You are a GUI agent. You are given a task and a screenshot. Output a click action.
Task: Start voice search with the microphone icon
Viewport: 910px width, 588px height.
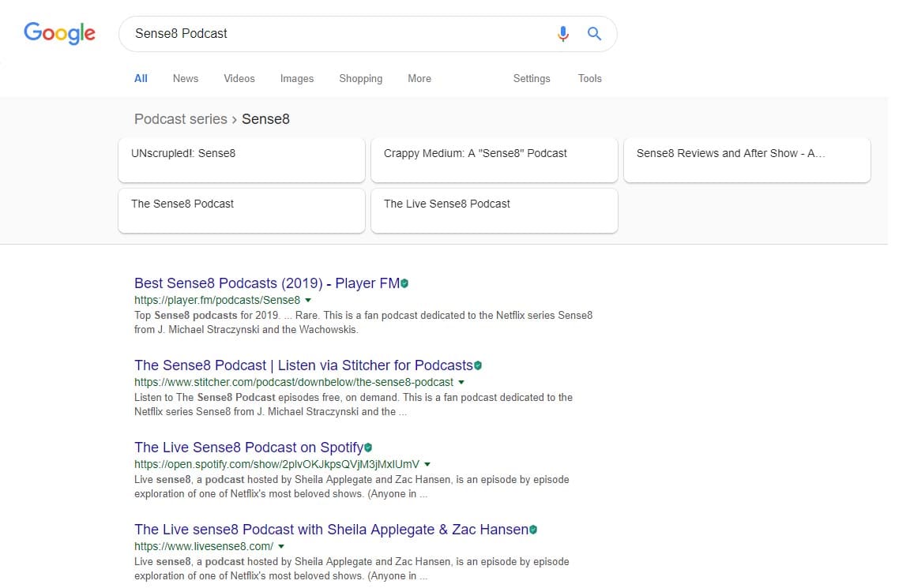click(x=562, y=34)
